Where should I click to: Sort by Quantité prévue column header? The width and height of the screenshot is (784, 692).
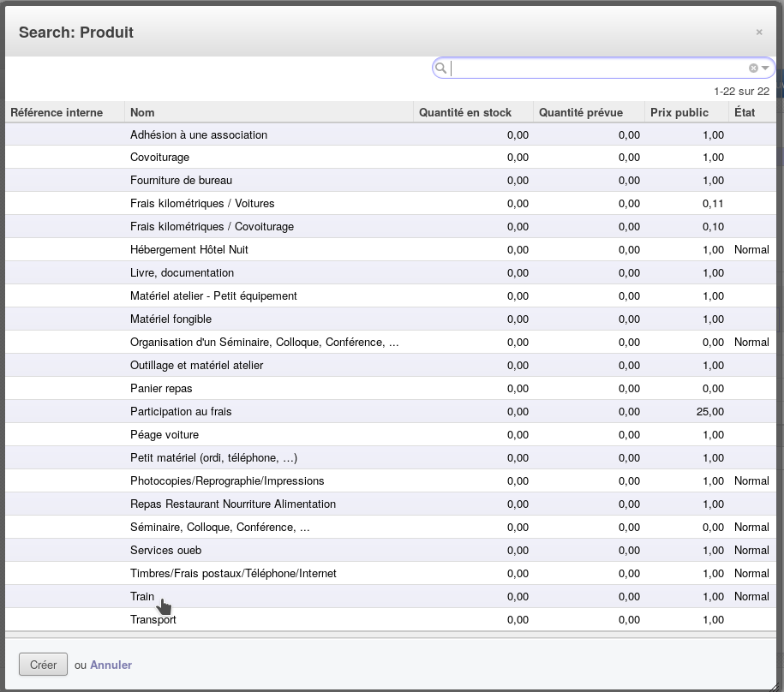589,112
